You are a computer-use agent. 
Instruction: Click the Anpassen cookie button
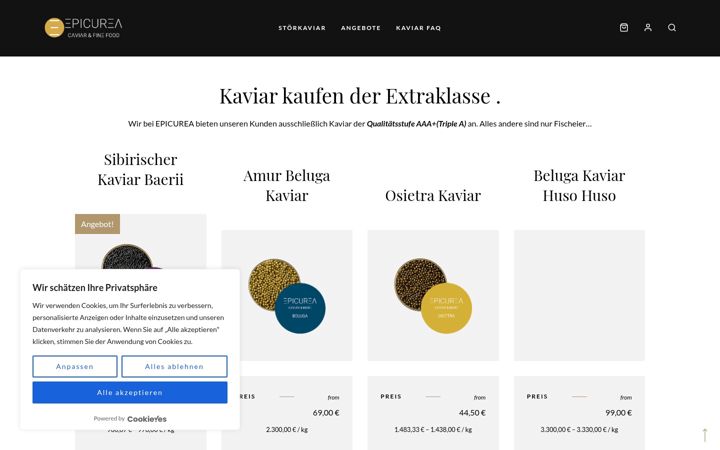(x=75, y=366)
